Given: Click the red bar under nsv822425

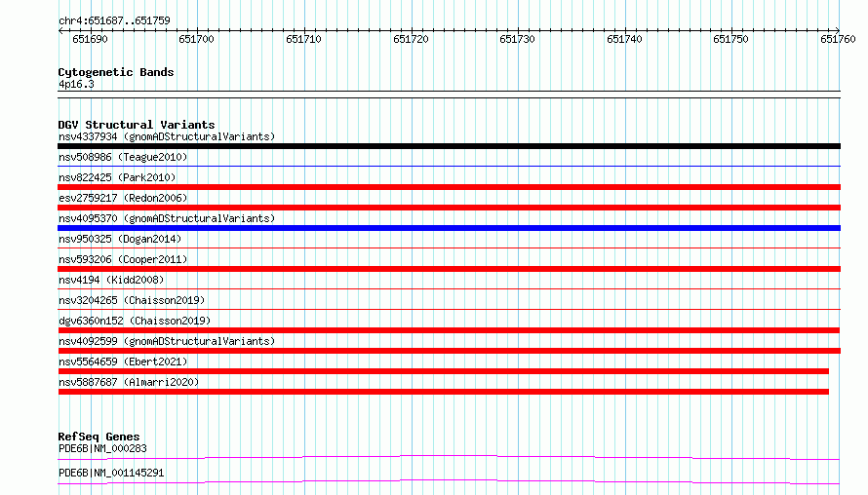Looking at the screenshot, I should point(449,187).
